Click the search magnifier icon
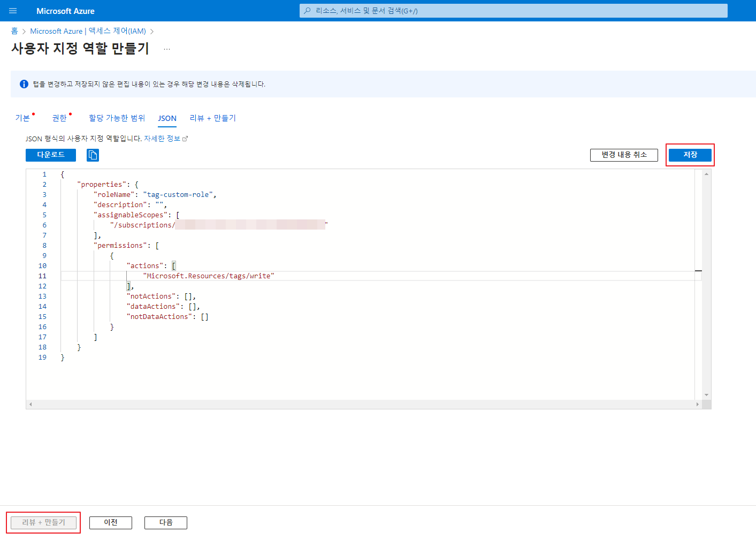Viewport: 756px width, 540px height. coord(307,11)
